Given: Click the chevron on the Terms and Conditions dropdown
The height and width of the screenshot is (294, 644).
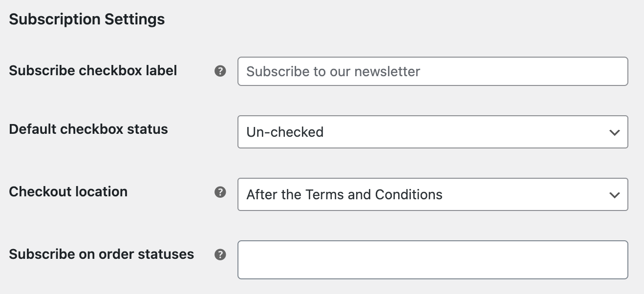Looking at the screenshot, I should click(615, 194).
